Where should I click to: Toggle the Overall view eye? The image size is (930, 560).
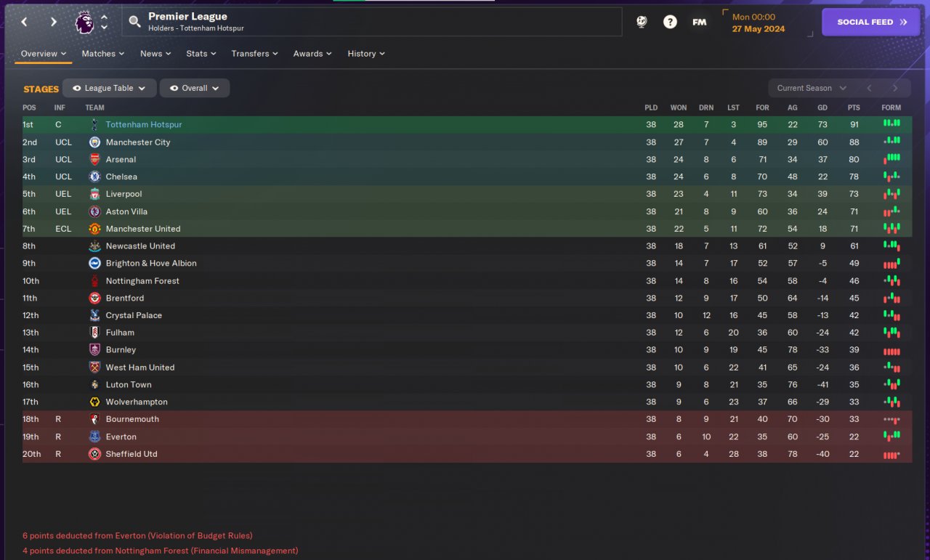[x=174, y=88]
